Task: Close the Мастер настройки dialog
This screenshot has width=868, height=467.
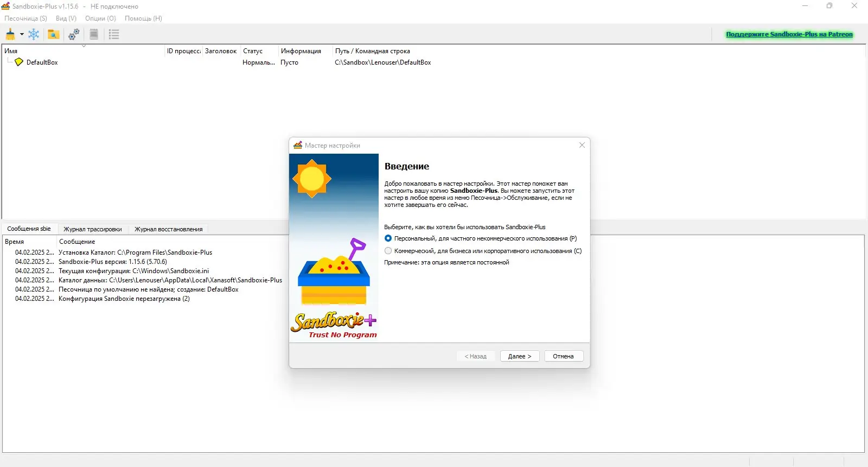Action: tap(582, 145)
